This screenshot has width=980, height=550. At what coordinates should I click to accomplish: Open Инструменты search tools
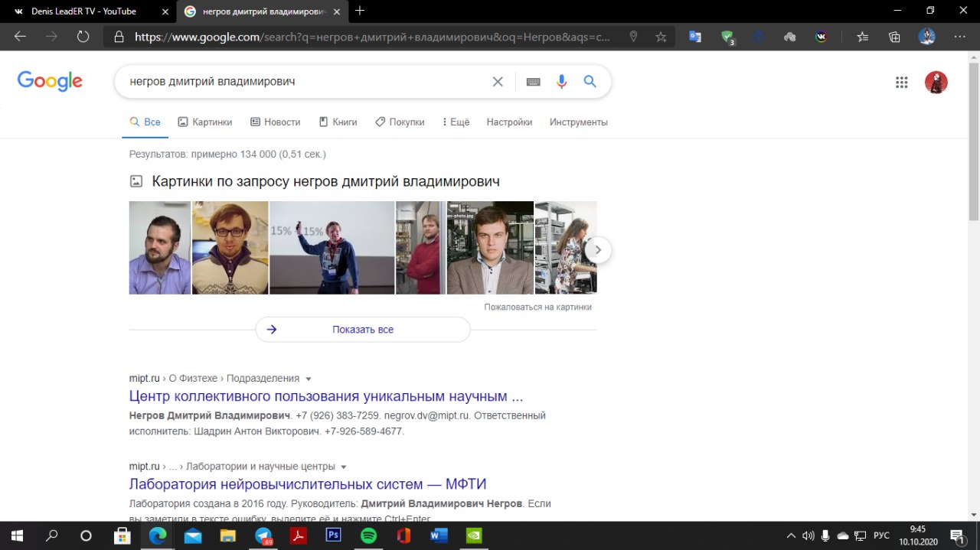pos(578,122)
